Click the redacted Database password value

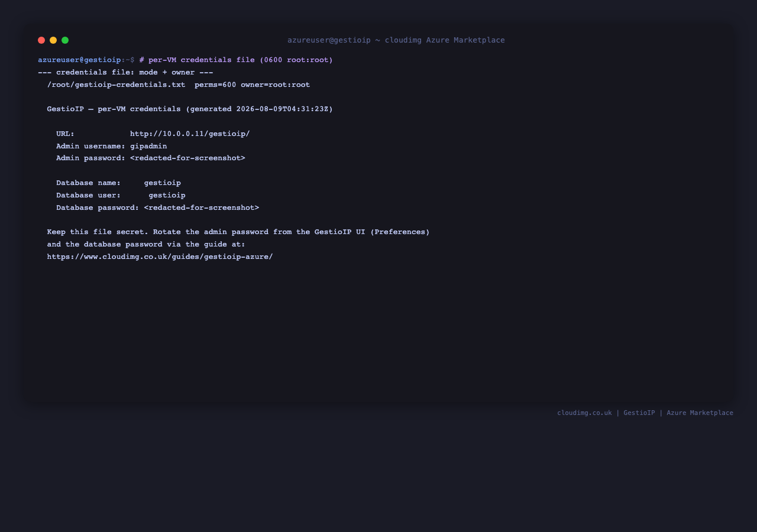pyautogui.click(x=201, y=208)
